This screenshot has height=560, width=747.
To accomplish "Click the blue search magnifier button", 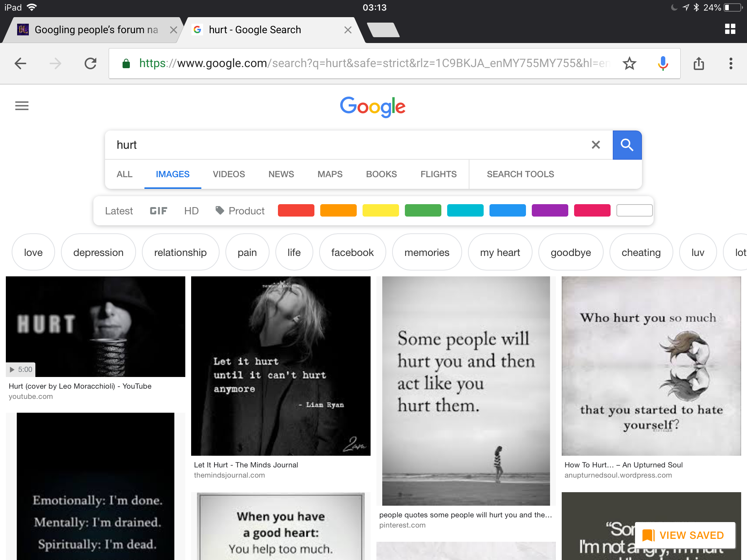I will 627,145.
